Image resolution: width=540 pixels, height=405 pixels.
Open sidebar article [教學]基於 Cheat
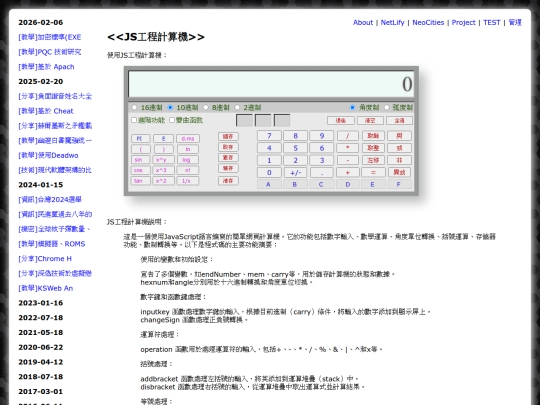point(46,111)
